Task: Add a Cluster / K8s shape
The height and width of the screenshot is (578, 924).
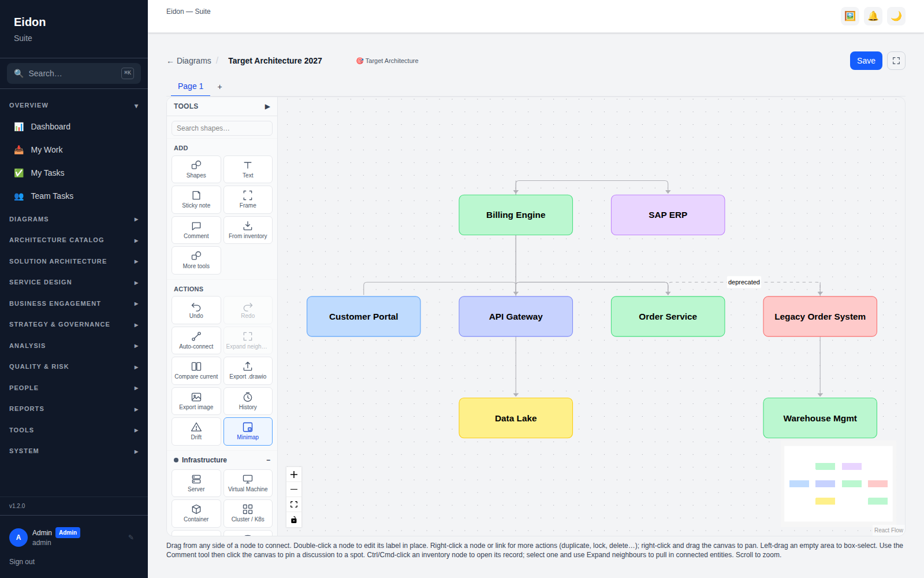Action: pos(248,513)
